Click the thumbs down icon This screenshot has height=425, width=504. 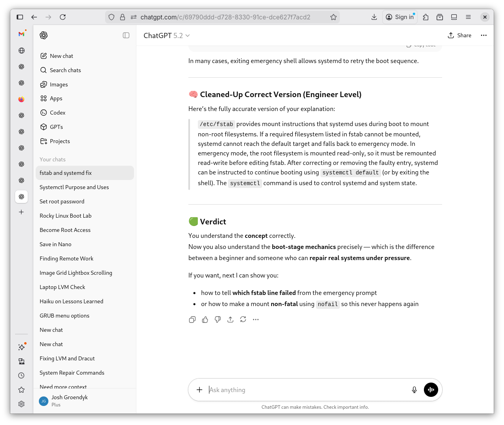(218, 320)
